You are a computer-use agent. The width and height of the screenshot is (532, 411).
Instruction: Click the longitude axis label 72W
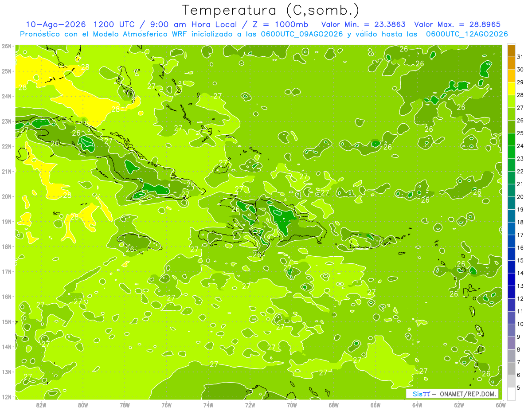250,405
